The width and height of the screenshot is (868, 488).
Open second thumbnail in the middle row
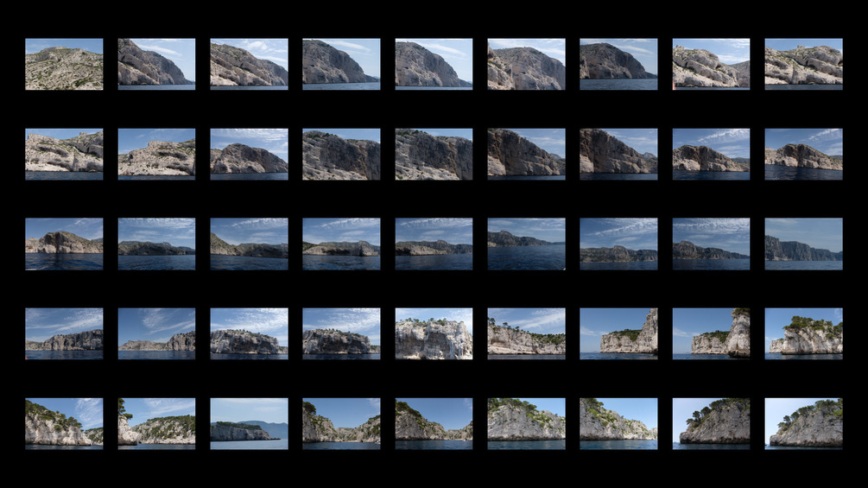coord(156,244)
